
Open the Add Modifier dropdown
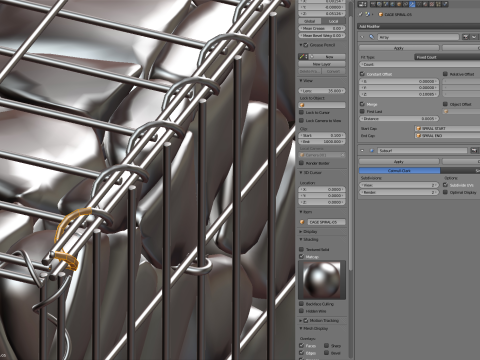[x=419, y=26]
